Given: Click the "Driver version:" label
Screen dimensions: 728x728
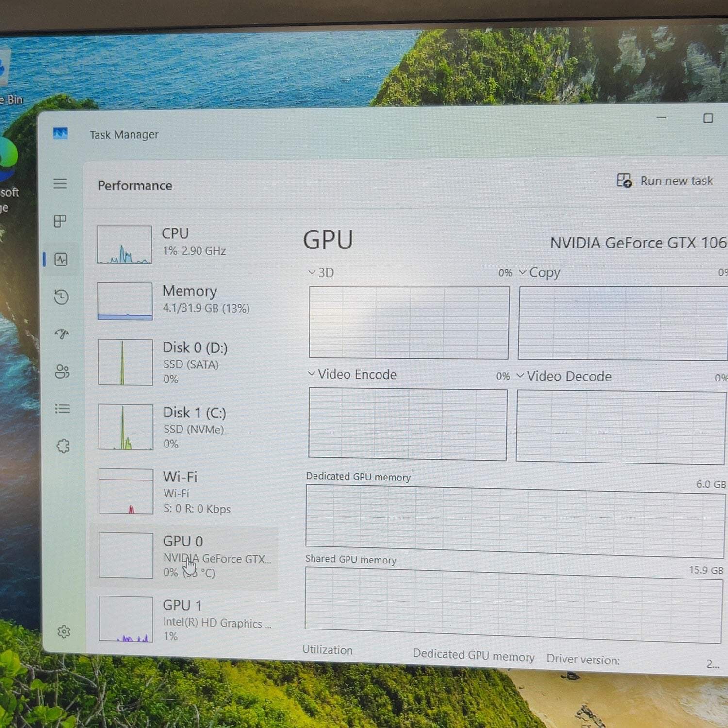Looking at the screenshot, I should coord(583,660).
